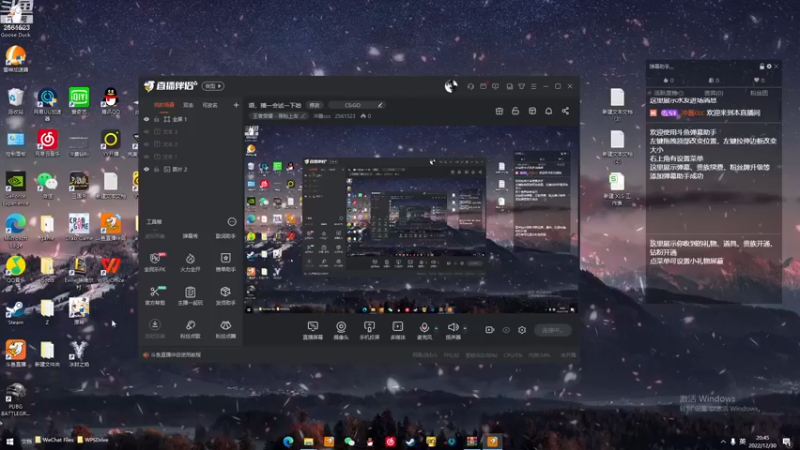Click the record video camera icon

[489, 330]
